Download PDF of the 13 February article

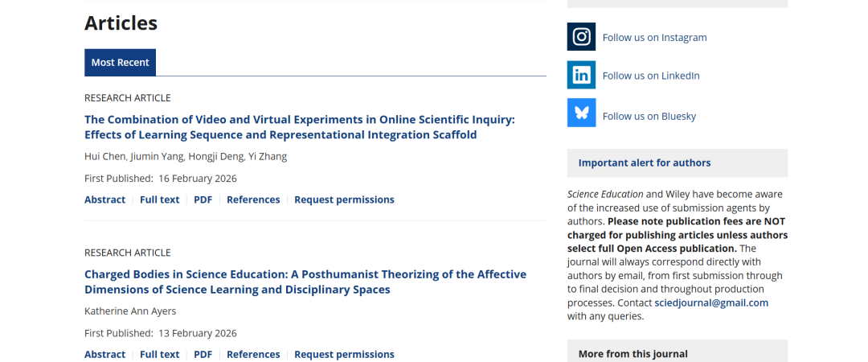203,354
